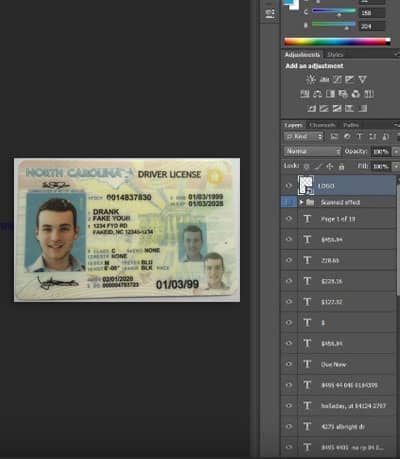Add a Vibrance adjustment layer
The width and height of the screenshot is (400, 459).
[362, 79]
